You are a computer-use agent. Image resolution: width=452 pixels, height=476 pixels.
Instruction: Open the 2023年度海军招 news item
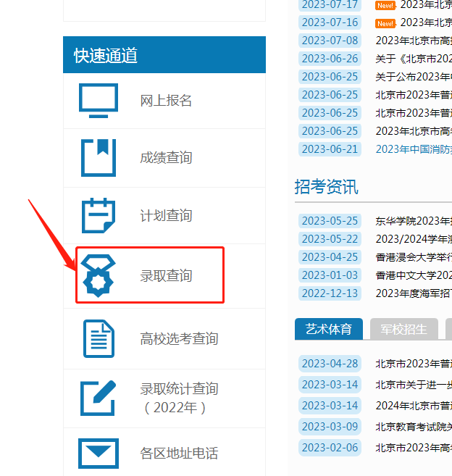point(413,293)
